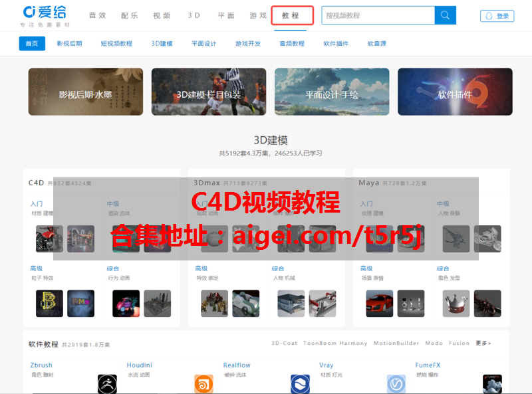
Task: Open the Zbrush software icon
Action: tap(107, 384)
